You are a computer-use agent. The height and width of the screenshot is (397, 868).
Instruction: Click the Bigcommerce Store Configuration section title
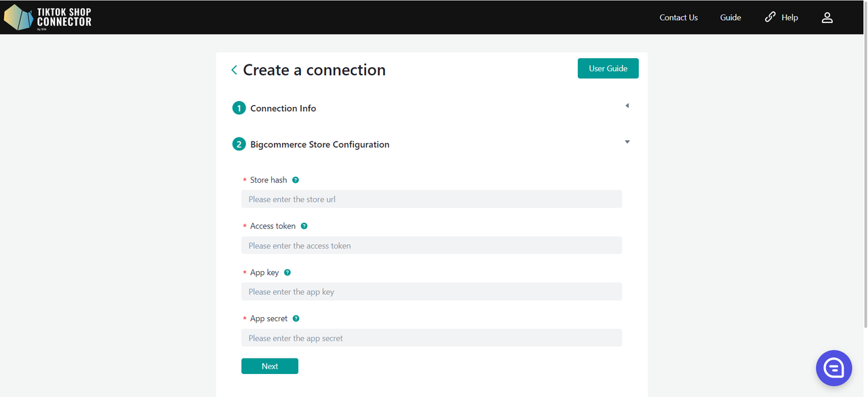coord(320,144)
